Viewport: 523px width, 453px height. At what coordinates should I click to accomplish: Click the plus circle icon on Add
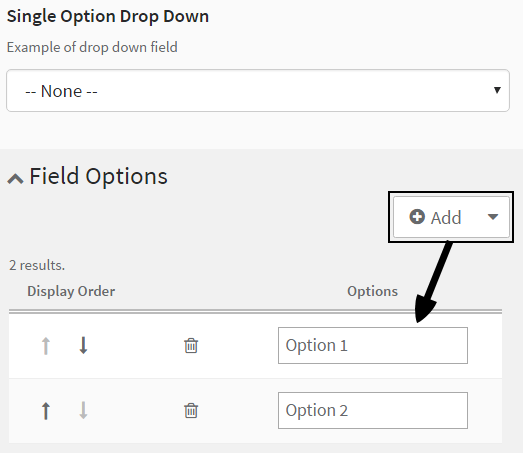(x=417, y=217)
